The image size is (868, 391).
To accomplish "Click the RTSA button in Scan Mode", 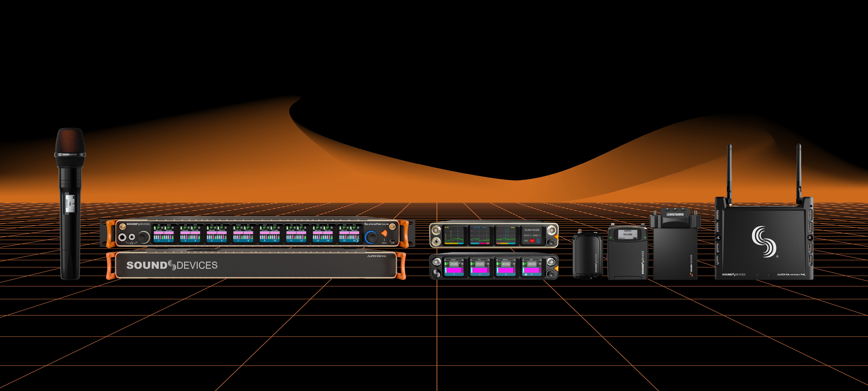I will (526, 241).
